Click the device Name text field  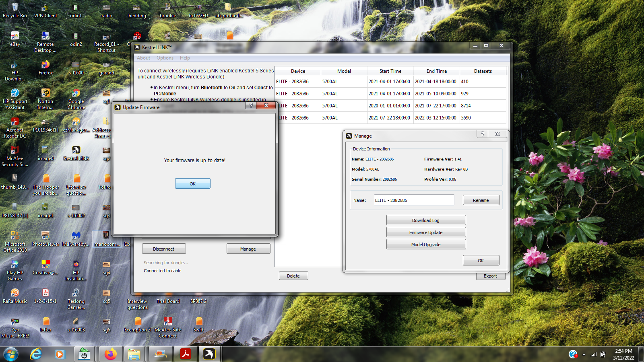coord(413,200)
